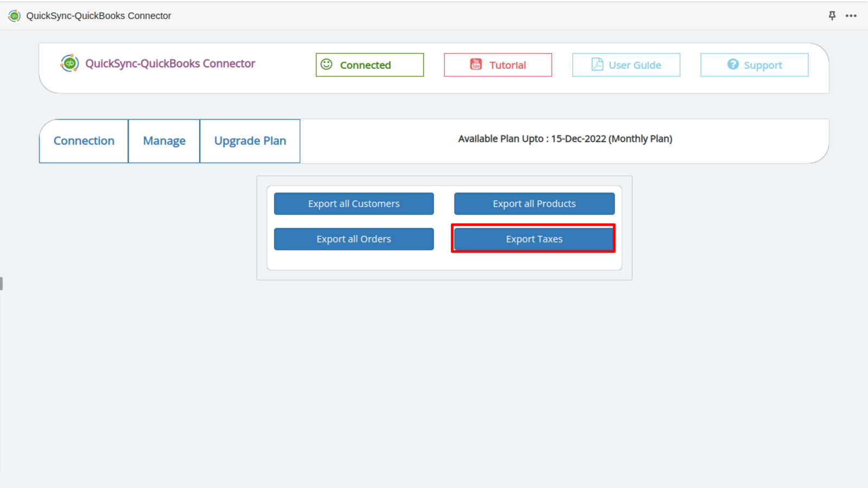Screen dimensions: 868x488
Task: Click the Support button
Action: [755, 65]
